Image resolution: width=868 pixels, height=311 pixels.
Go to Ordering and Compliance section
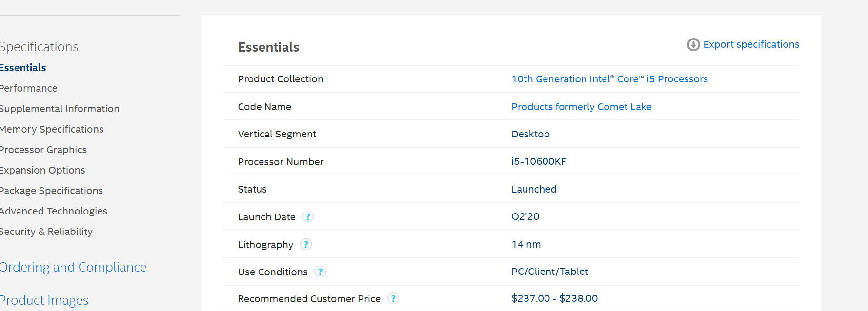(73, 267)
